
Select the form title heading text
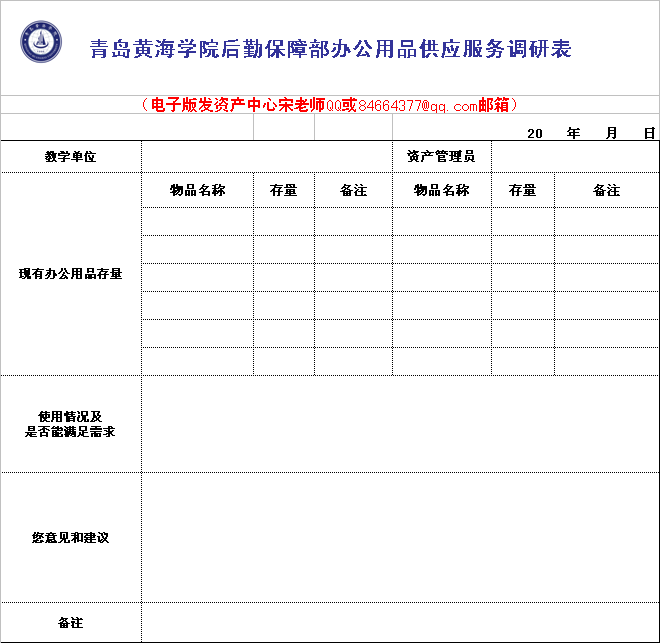330,49
